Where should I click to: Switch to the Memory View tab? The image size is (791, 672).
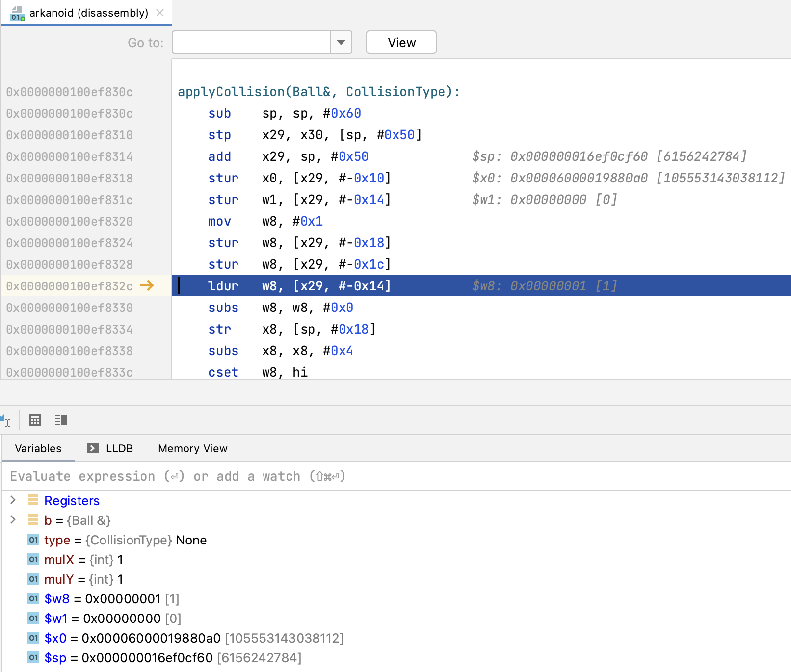coord(192,448)
